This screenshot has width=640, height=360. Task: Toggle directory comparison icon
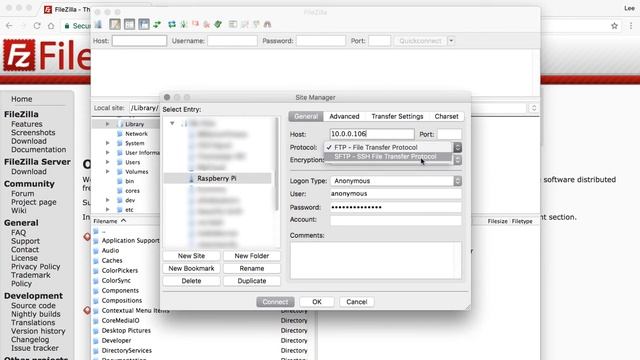(244, 24)
